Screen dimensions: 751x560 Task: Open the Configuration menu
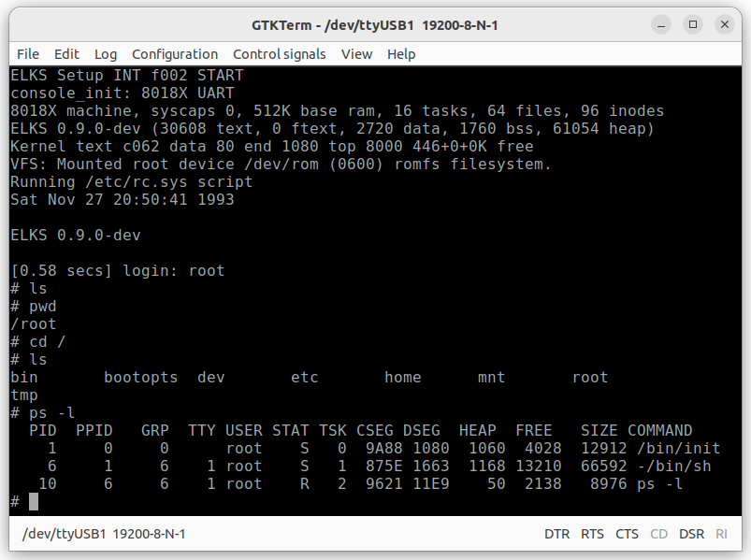175,54
